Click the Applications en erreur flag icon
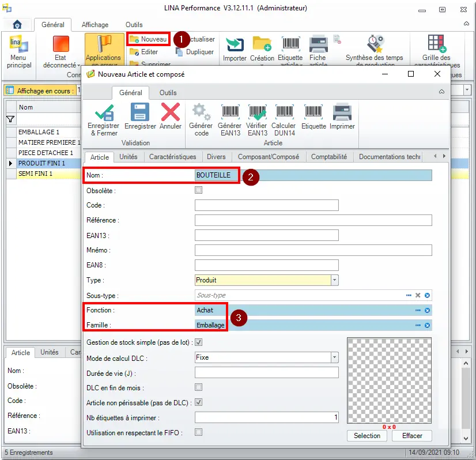476x460 pixels. pyautogui.click(x=104, y=44)
